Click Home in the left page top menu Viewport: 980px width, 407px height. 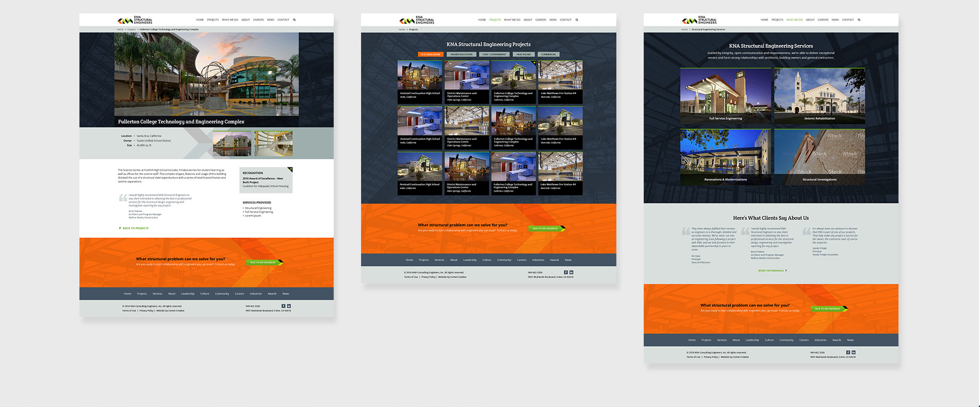pyautogui.click(x=200, y=20)
